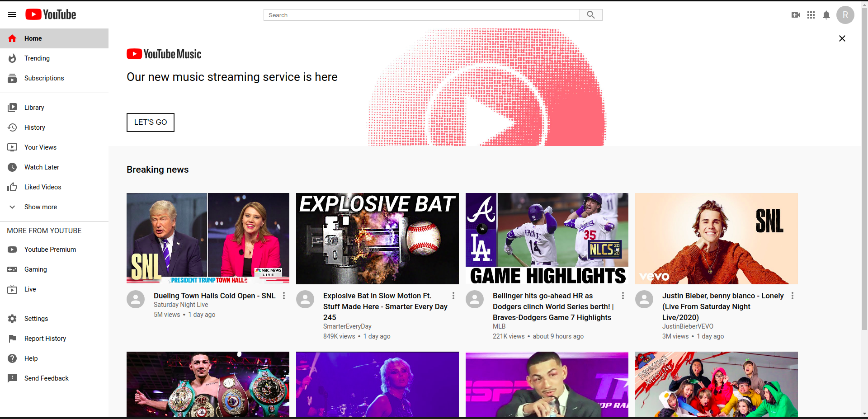Click the MLB channel avatar
This screenshot has width=868, height=419.
(x=475, y=299)
